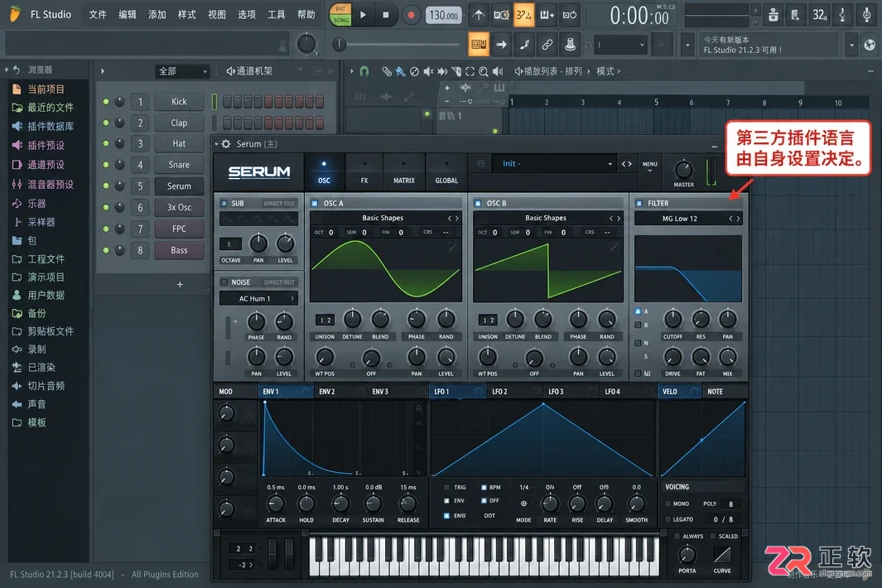Viewport: 882px width, 588px height.
Task: Select the playlist magnet snap icon
Action: (364, 71)
